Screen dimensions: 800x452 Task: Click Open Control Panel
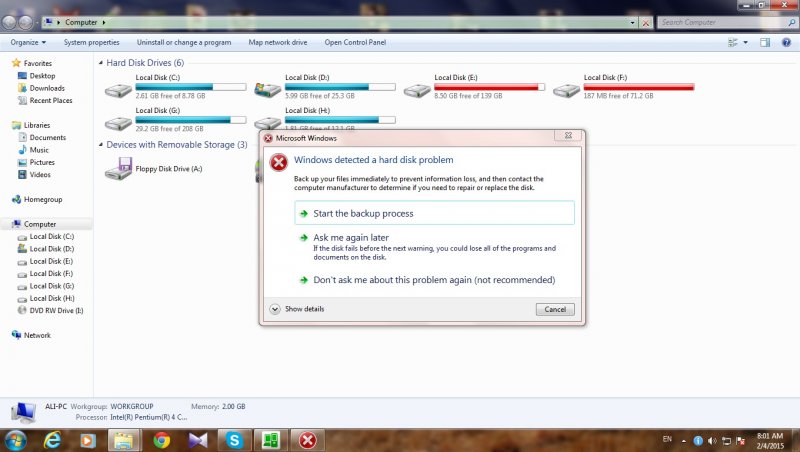tap(355, 42)
